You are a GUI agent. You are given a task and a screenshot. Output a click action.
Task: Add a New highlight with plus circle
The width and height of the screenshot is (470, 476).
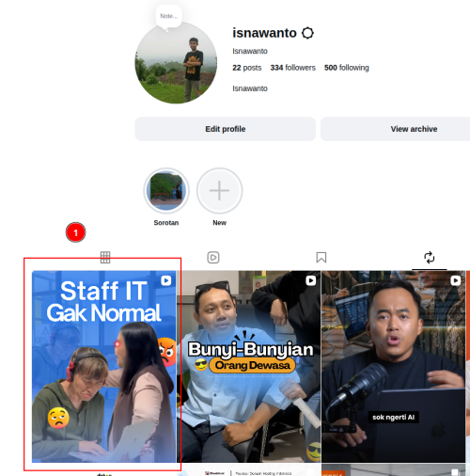(220, 190)
